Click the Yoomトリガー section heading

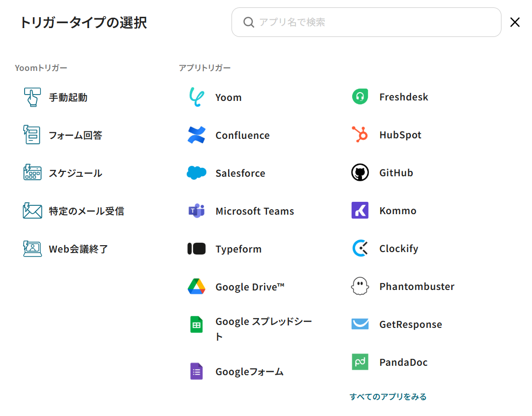41,68
